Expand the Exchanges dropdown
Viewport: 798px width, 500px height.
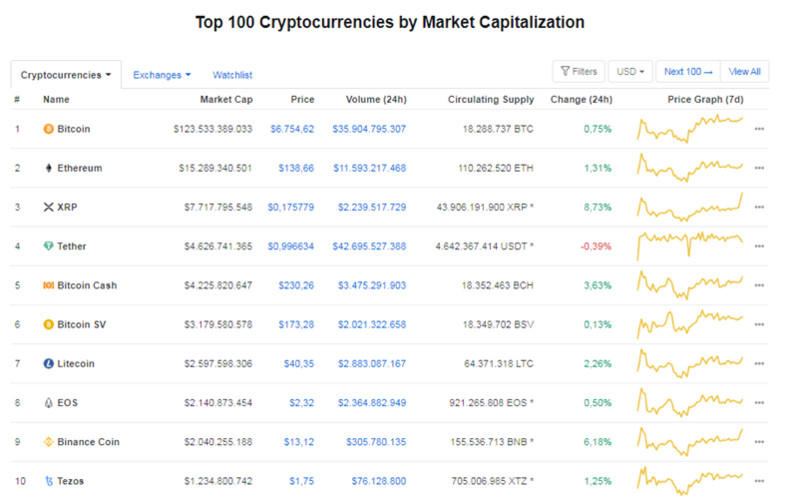pyautogui.click(x=162, y=75)
